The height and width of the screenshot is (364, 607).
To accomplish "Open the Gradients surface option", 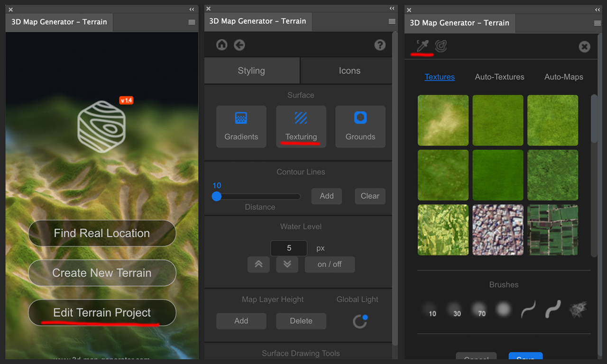I will 241,127.
